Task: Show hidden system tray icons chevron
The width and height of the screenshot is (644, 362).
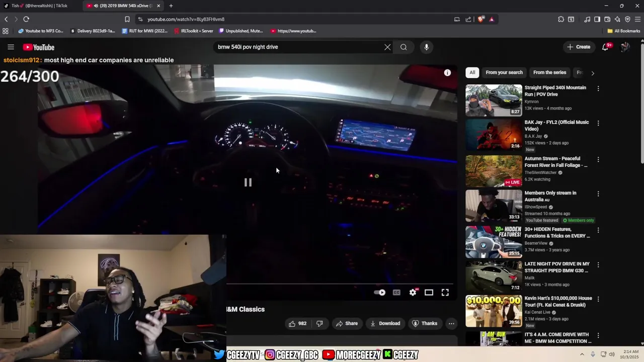Action: (x=582, y=354)
